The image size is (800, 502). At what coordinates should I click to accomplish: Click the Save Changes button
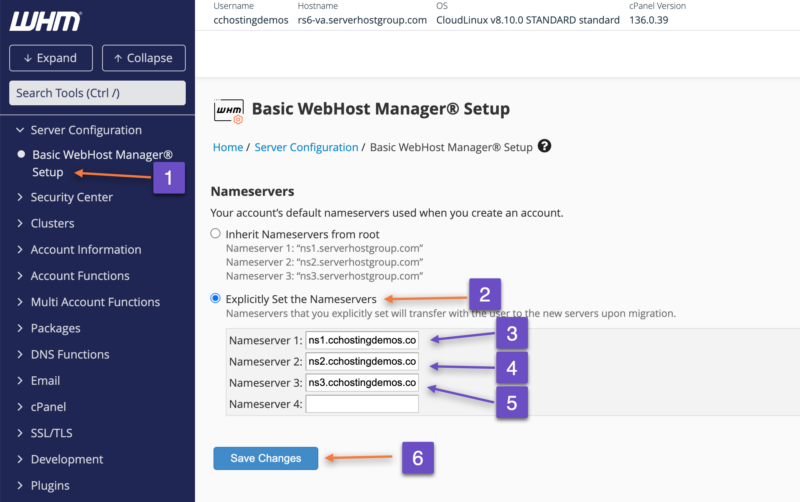[x=266, y=458]
